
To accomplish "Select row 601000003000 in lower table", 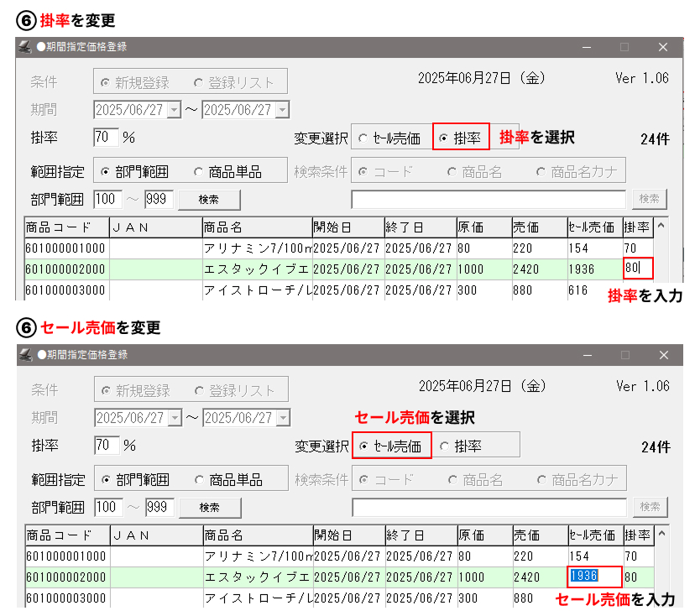I will [x=66, y=598].
